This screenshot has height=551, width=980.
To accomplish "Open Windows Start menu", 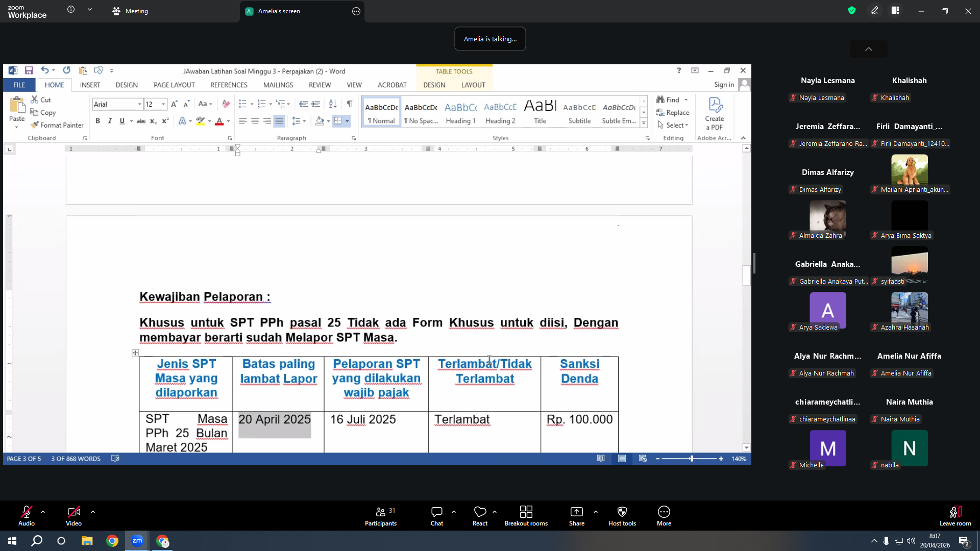I will [12, 541].
